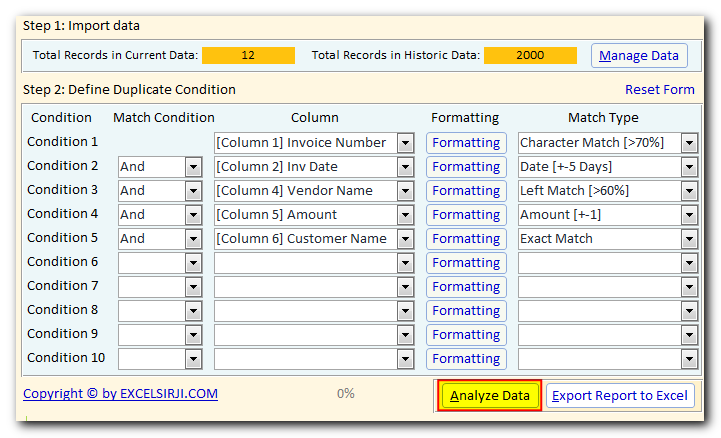Click the Reset Form link
The width and height of the screenshot is (721, 438).
click(x=659, y=89)
